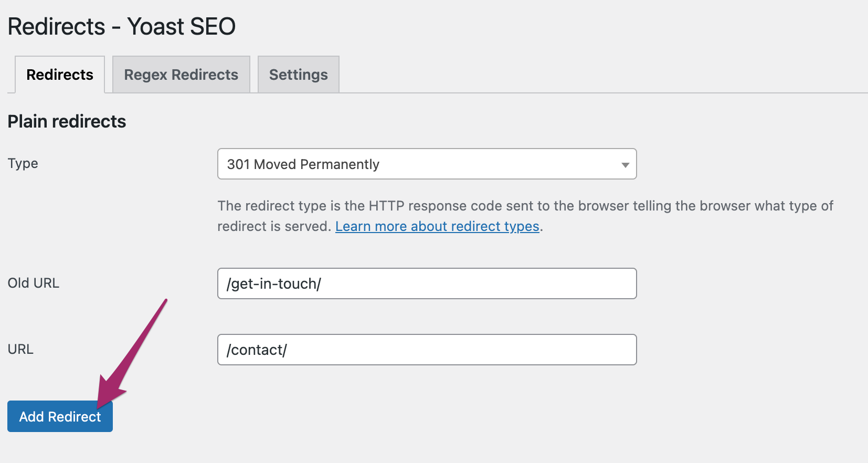Open the Settings tab
The height and width of the screenshot is (463, 868).
[x=298, y=75]
